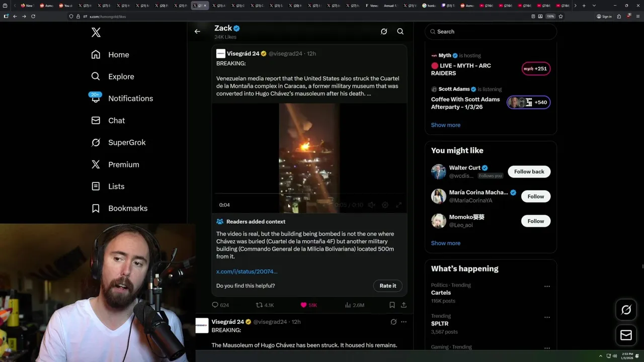This screenshot has width=644, height=362.
Task: Open more options for Gaming trend
Action: click(547, 347)
